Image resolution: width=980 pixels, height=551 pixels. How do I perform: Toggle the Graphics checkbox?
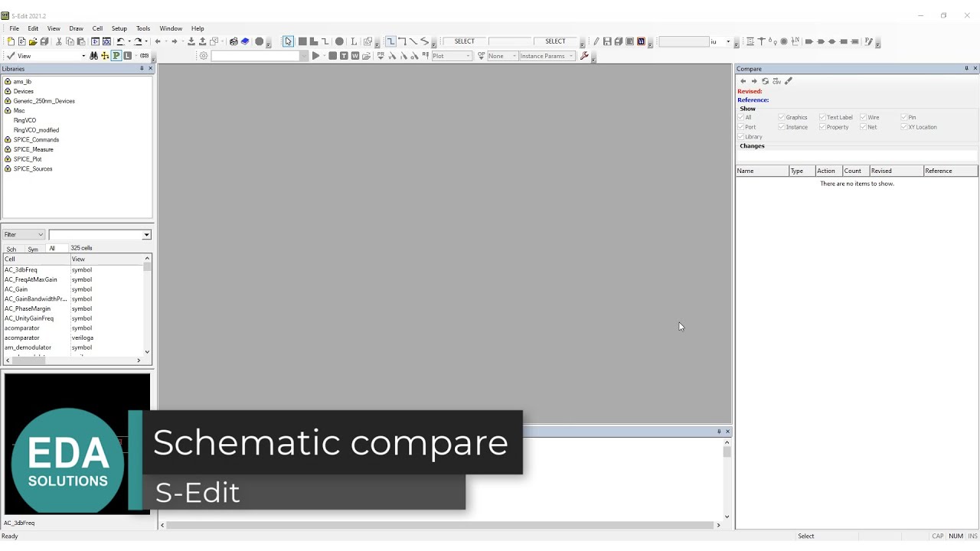(x=781, y=117)
